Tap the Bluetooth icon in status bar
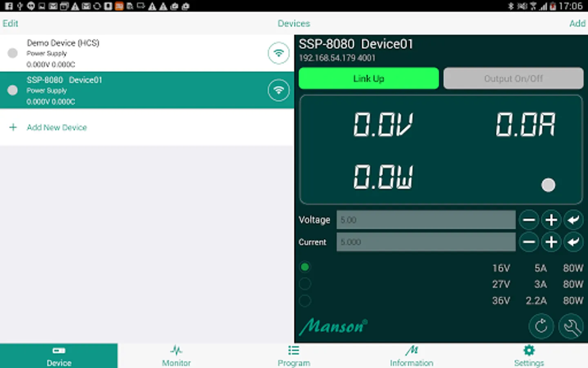The image size is (588, 368). (x=510, y=6)
